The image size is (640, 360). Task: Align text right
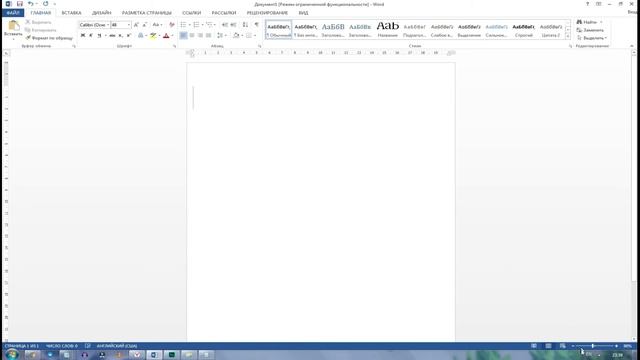pyautogui.click(x=200, y=36)
